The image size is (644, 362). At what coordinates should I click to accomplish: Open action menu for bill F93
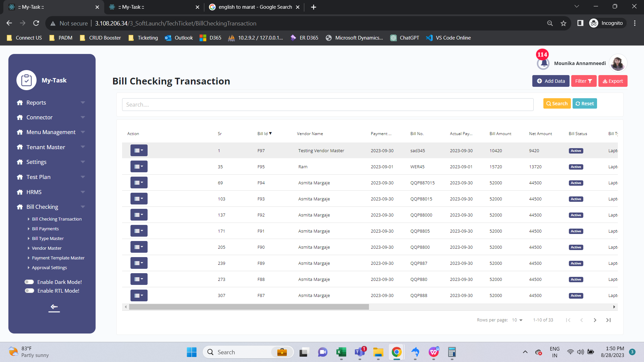coord(139,199)
